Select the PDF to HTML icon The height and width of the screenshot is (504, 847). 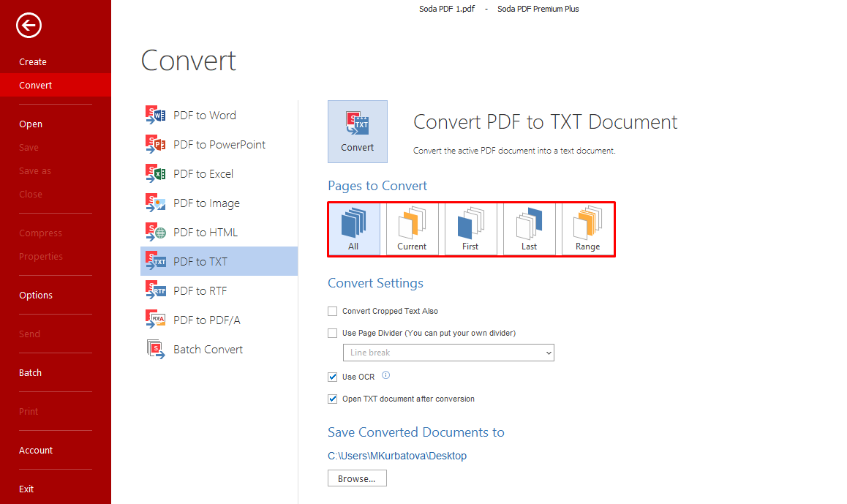[156, 232]
